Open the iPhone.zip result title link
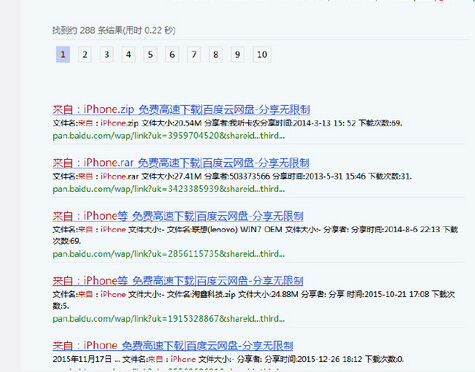This screenshot has height=372, width=475. (181, 109)
